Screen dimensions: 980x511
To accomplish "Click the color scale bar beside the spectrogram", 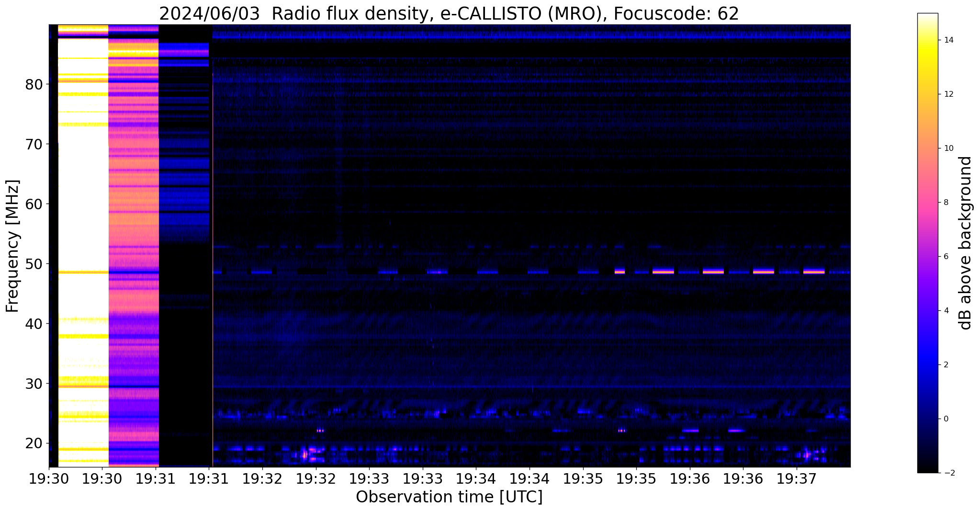I will point(927,243).
